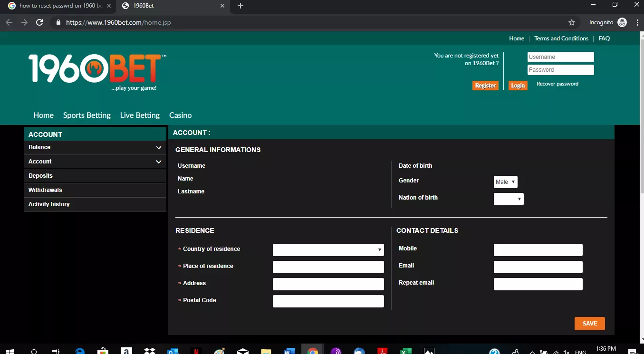Open Chrome's three-dot settings menu

coord(637,22)
